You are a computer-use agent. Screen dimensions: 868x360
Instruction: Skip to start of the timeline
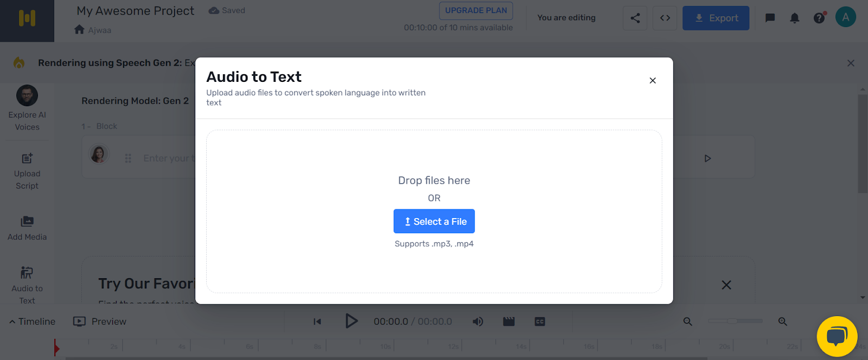point(317,322)
